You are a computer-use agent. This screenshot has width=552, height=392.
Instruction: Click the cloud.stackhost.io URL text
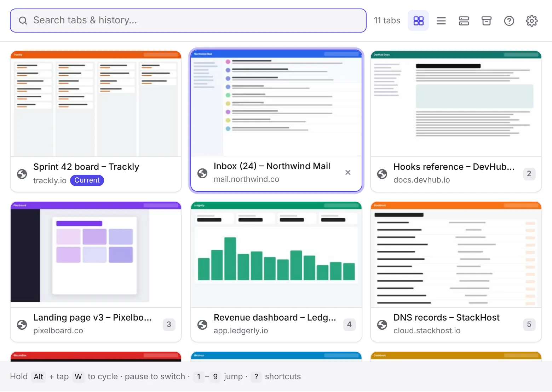427,330
